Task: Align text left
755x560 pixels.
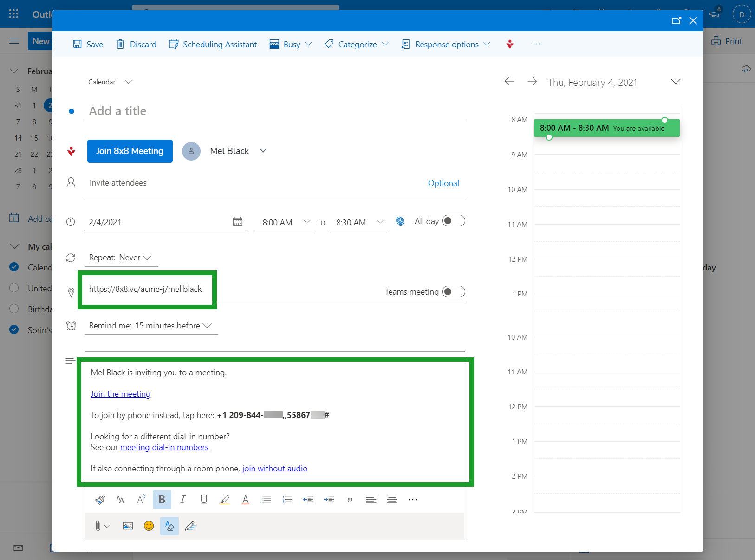Action: tap(371, 500)
